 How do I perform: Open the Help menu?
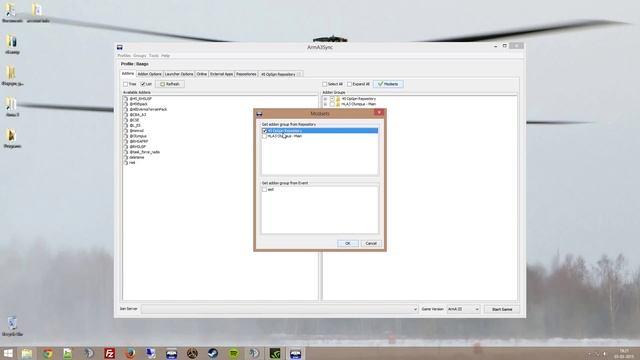165,56
